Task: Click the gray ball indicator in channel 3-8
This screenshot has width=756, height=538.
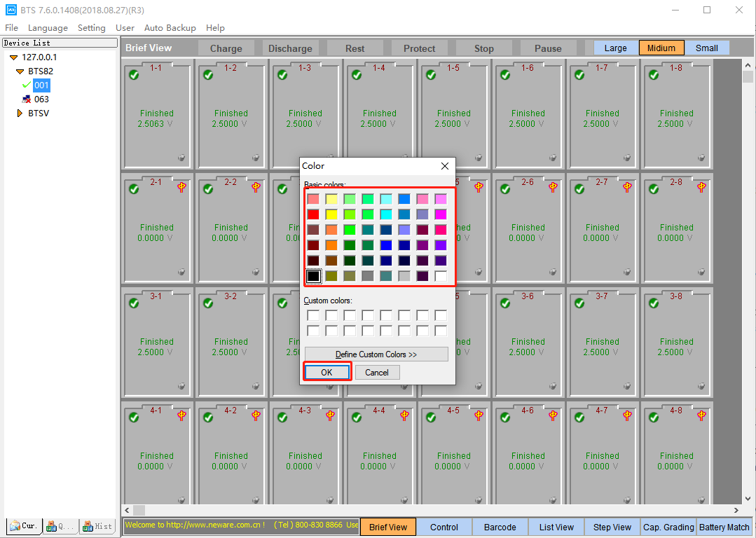Action: tap(701, 386)
